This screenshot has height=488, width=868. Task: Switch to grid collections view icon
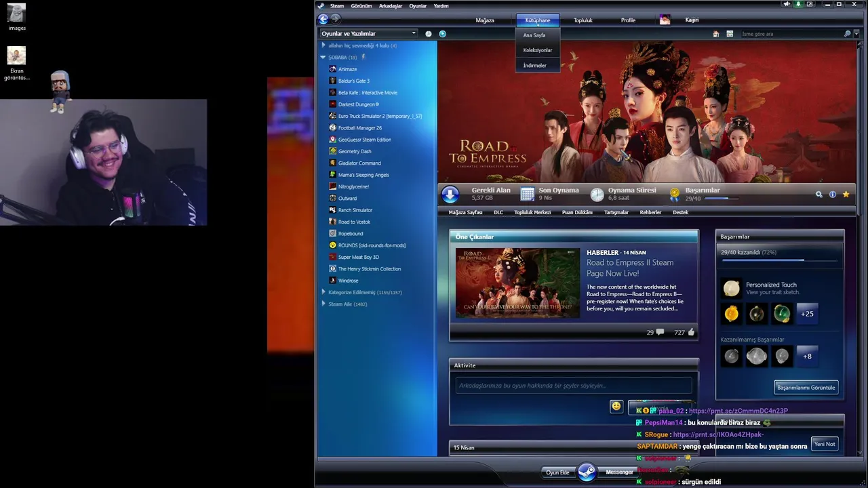click(730, 34)
